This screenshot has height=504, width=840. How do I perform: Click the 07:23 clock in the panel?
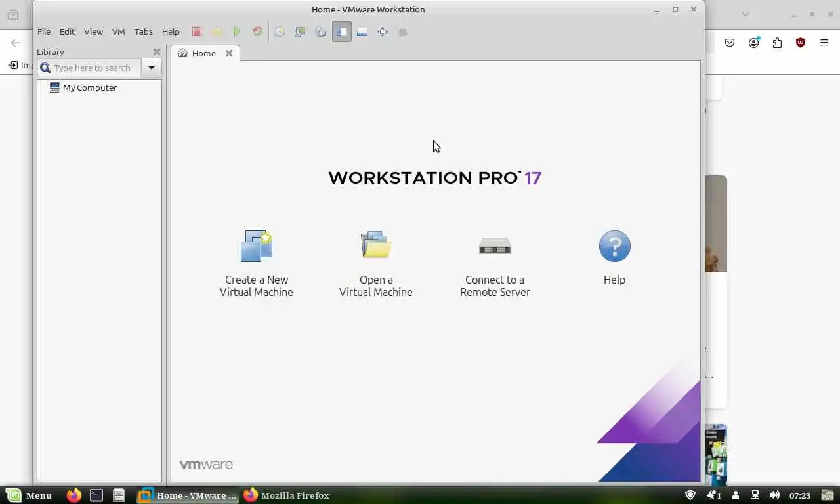tap(800, 495)
